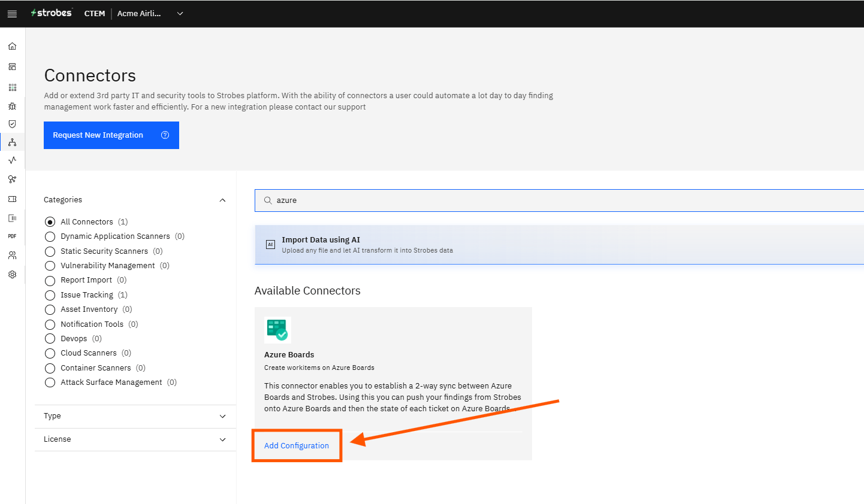Select the Issue Tracking radio button

[50, 295]
